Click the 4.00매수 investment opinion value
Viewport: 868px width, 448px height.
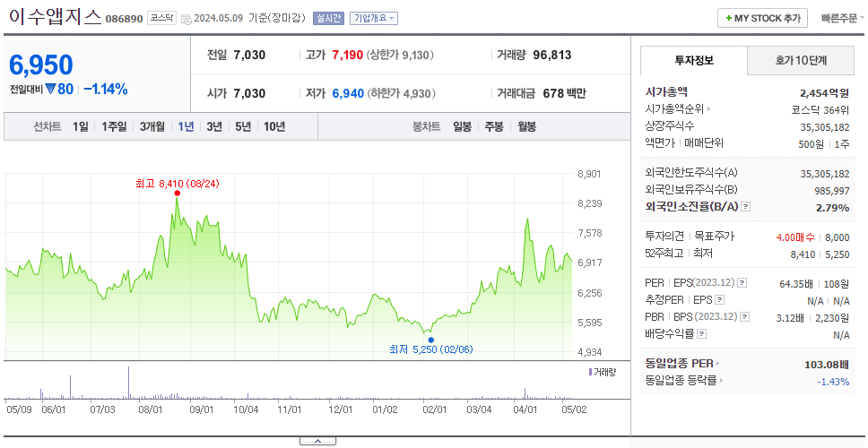(x=795, y=237)
